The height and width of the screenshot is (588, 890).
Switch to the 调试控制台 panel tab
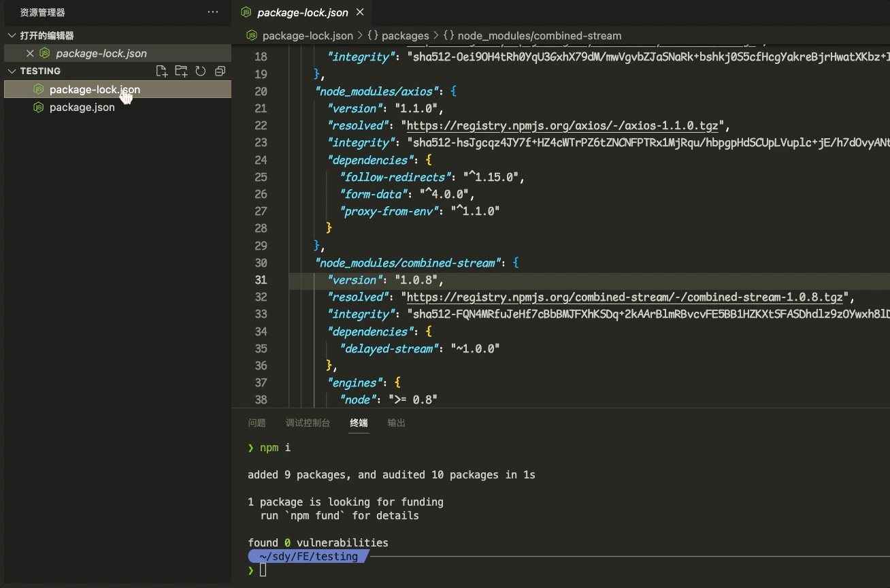click(308, 423)
